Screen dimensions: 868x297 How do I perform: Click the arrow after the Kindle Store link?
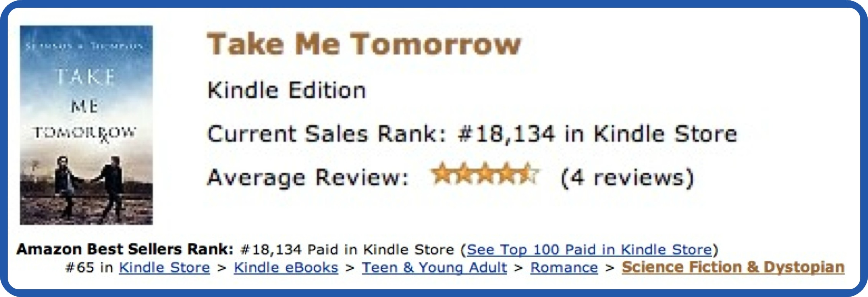click(x=221, y=268)
